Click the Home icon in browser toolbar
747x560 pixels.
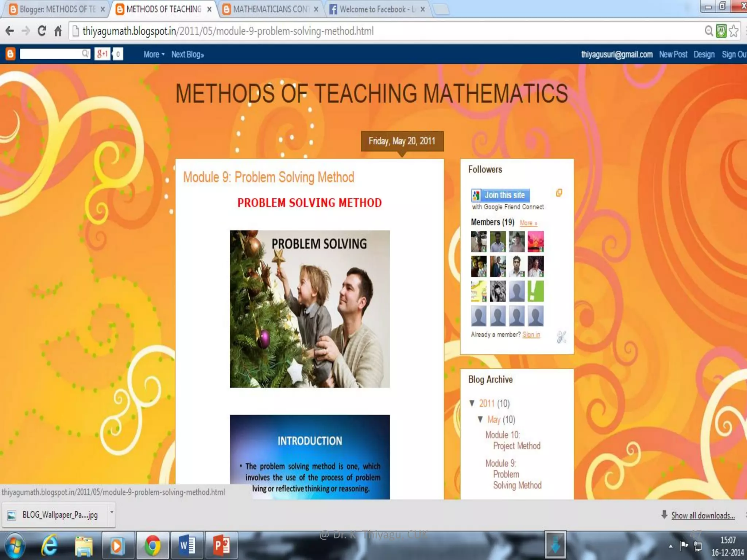58,31
